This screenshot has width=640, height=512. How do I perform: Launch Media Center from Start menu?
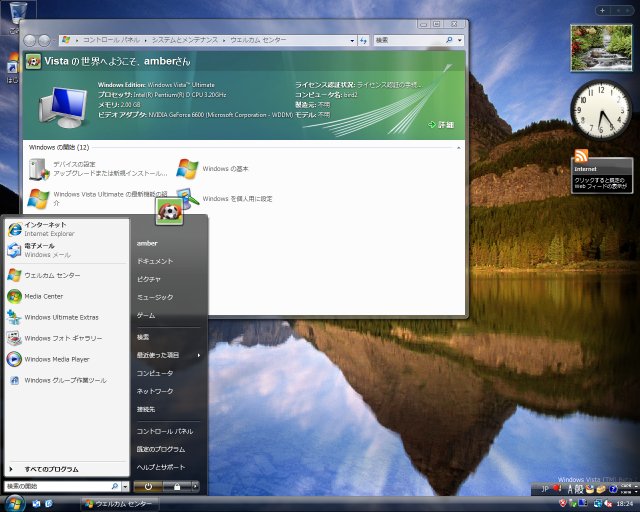click(67, 296)
